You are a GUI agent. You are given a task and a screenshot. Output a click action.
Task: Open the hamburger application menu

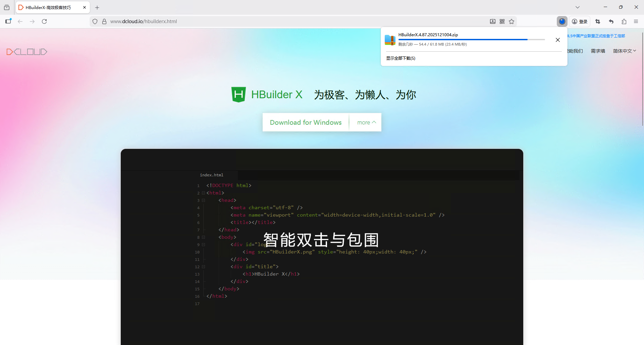point(636,21)
